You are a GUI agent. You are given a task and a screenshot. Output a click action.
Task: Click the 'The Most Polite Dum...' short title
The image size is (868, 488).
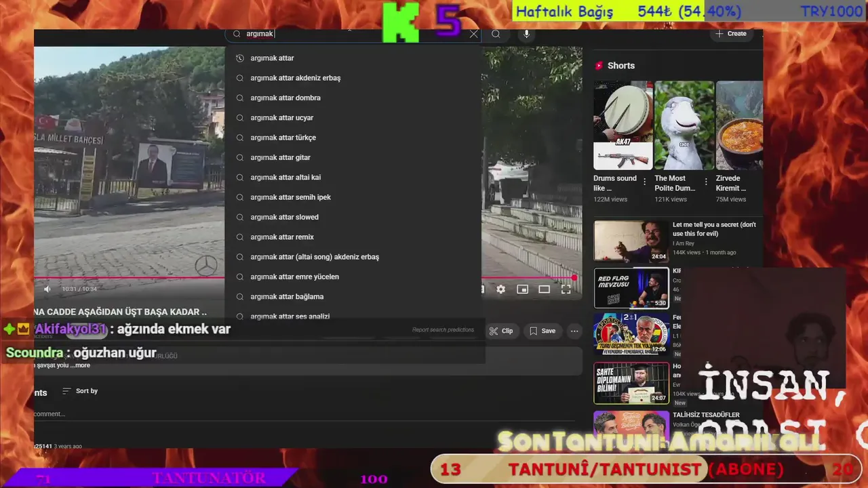pyautogui.click(x=675, y=183)
